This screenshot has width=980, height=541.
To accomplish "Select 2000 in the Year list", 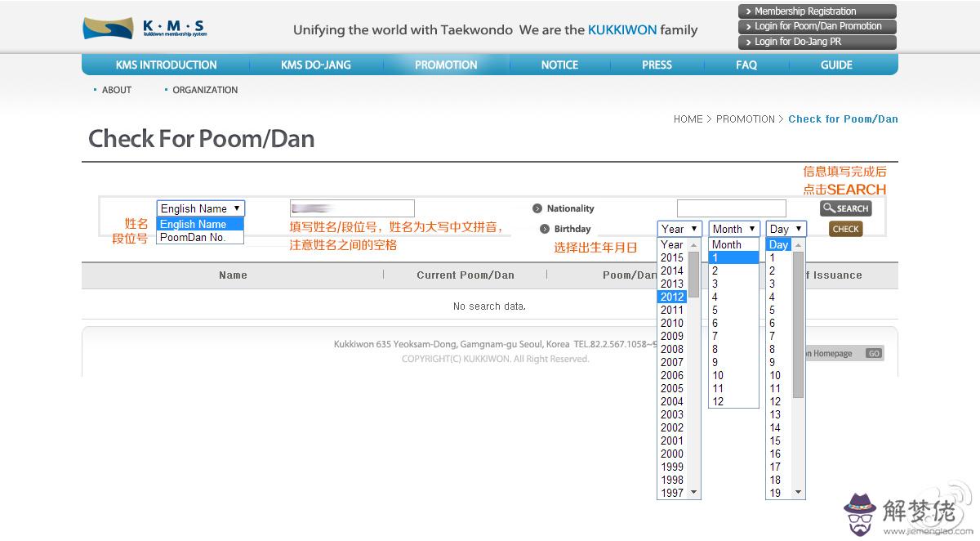I will (672, 454).
